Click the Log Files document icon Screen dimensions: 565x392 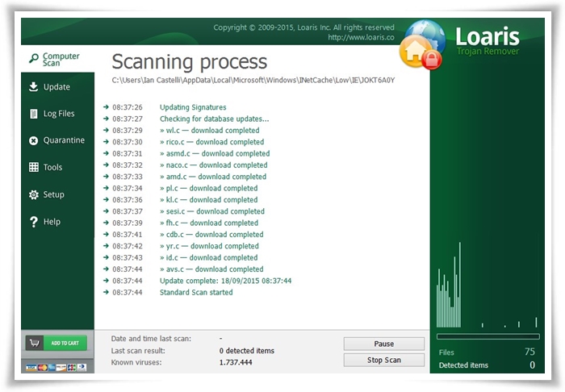pyautogui.click(x=34, y=114)
